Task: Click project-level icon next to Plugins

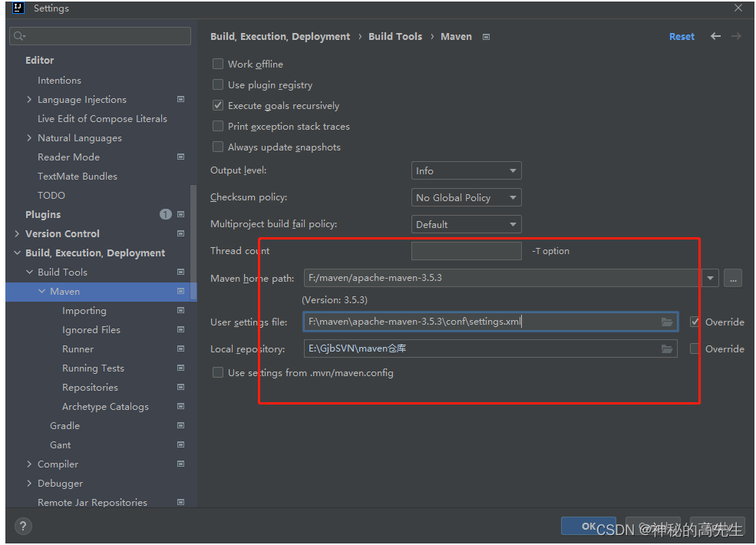Action: (x=181, y=214)
